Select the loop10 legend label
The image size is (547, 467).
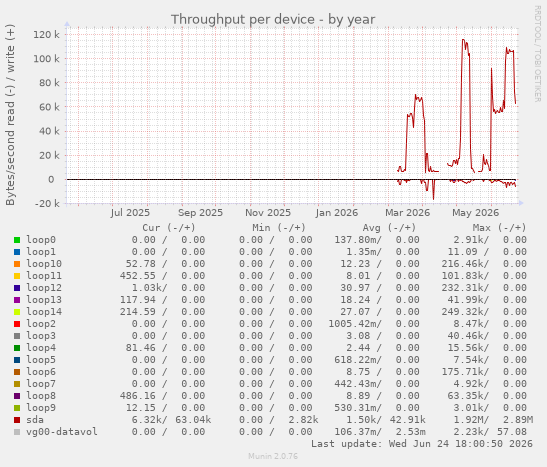[x=44, y=264]
